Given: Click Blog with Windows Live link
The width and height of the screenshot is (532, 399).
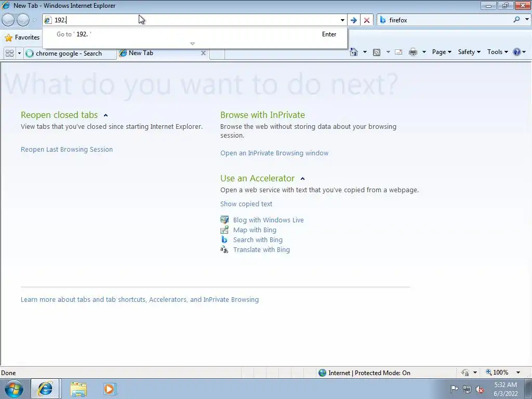Looking at the screenshot, I should point(269,220).
